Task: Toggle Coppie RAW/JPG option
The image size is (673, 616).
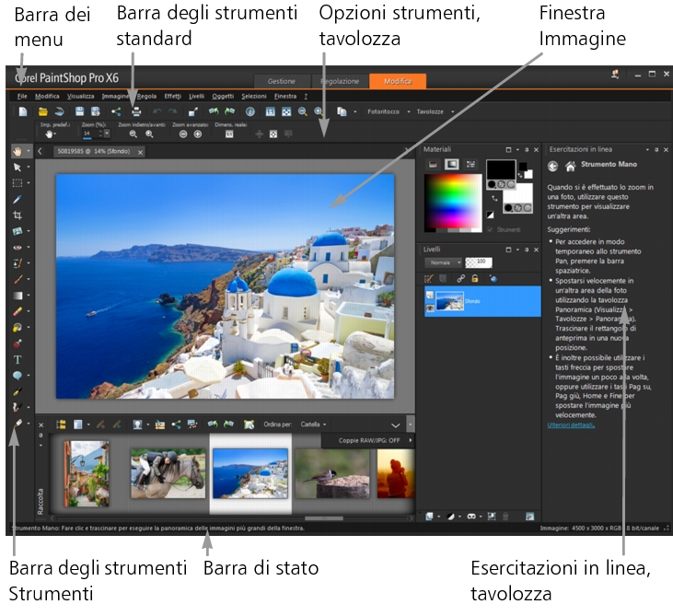Action: point(366,441)
